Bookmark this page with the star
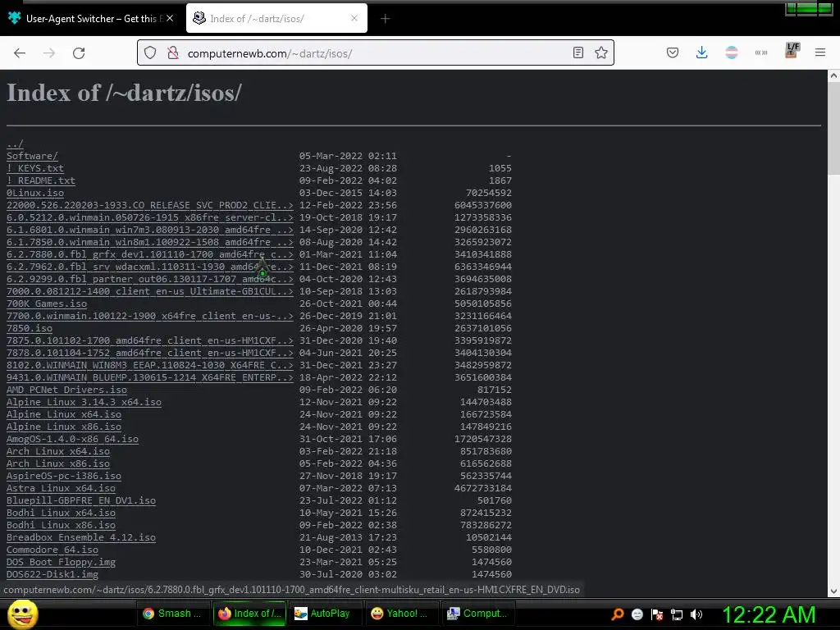Image resolution: width=840 pixels, height=630 pixels. (x=601, y=52)
